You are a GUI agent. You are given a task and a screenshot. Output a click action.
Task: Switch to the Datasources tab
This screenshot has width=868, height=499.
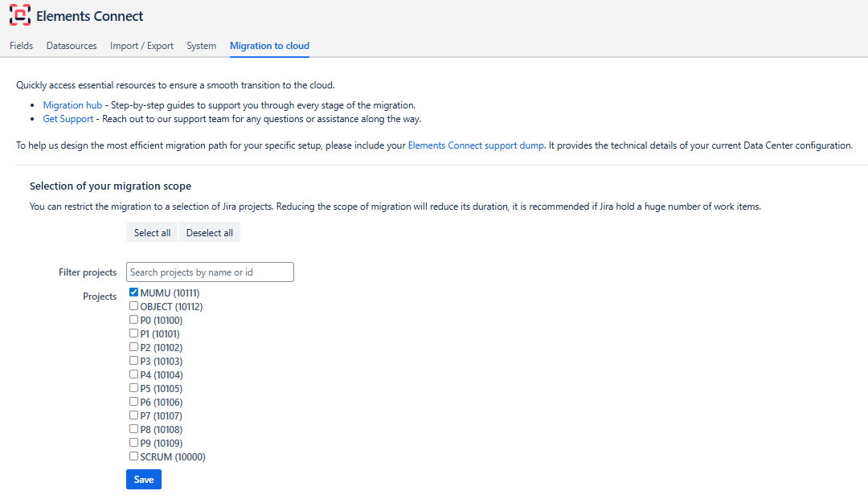pyautogui.click(x=72, y=46)
